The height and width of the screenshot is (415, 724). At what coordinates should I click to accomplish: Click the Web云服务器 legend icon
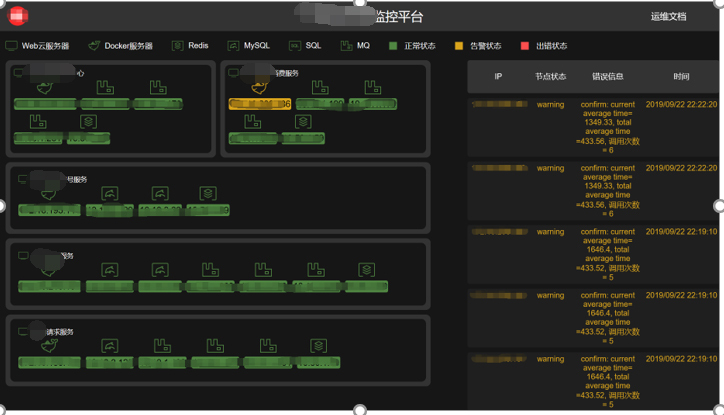pyautogui.click(x=12, y=46)
